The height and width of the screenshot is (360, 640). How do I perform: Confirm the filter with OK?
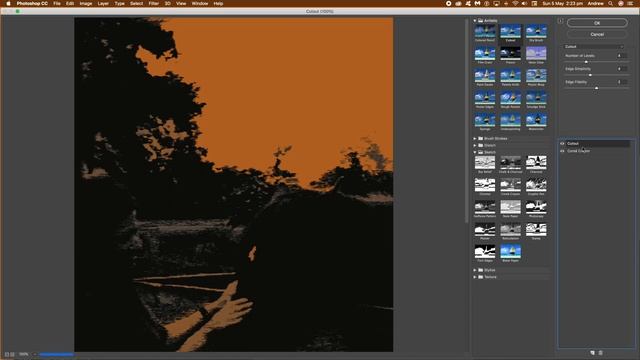tap(597, 23)
